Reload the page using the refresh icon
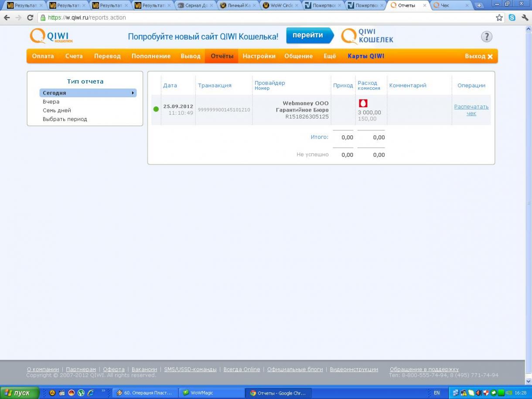 (30, 18)
